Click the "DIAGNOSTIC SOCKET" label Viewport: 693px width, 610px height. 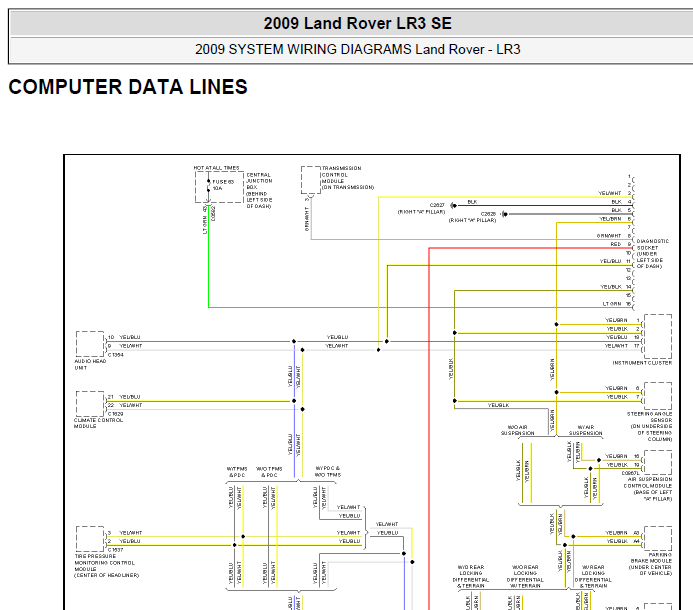click(x=653, y=254)
